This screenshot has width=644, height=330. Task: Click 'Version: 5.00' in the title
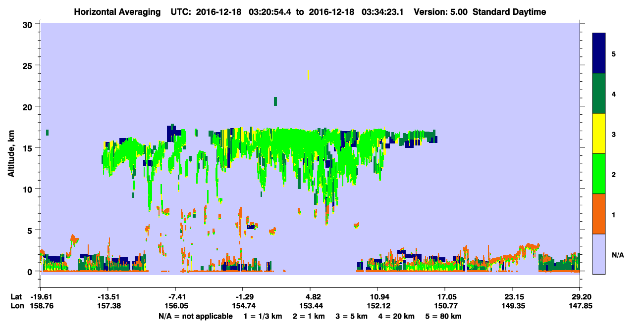441,12
